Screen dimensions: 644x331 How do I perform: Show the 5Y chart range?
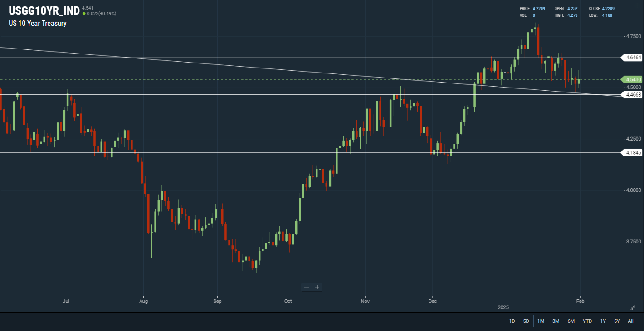click(x=617, y=321)
